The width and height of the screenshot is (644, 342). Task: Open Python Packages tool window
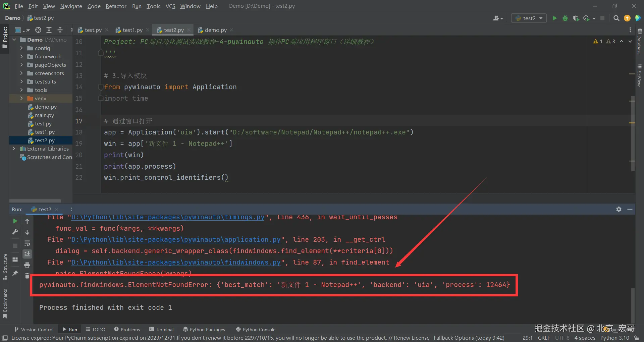(204, 330)
